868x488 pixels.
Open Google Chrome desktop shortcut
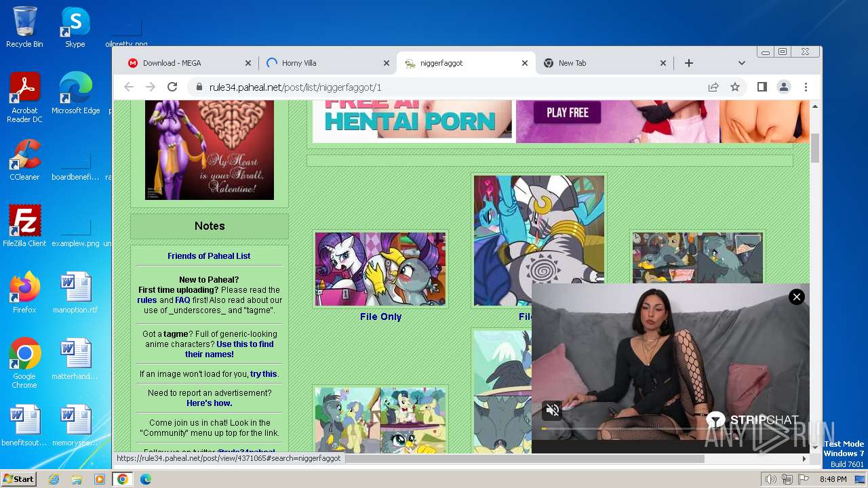pyautogui.click(x=24, y=363)
